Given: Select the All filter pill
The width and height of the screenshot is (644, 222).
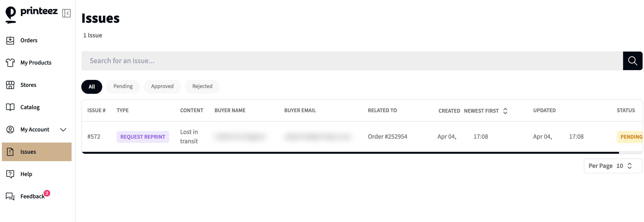Looking at the screenshot, I should 92,87.
